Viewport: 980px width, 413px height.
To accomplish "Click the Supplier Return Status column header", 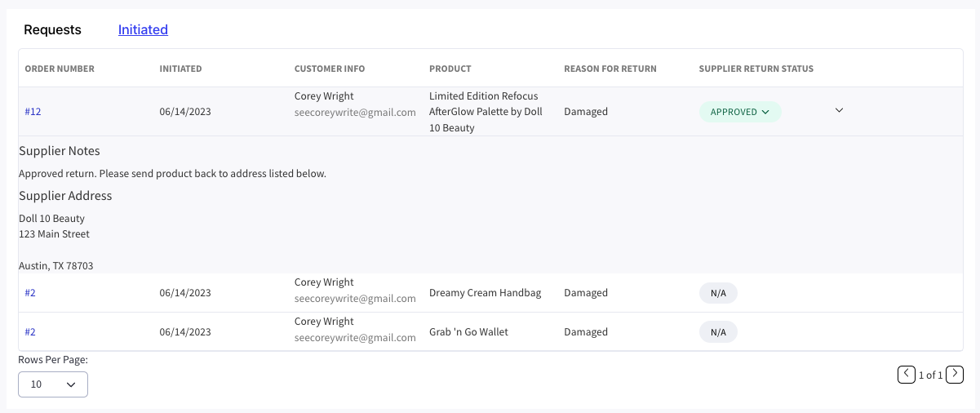I will (756, 69).
